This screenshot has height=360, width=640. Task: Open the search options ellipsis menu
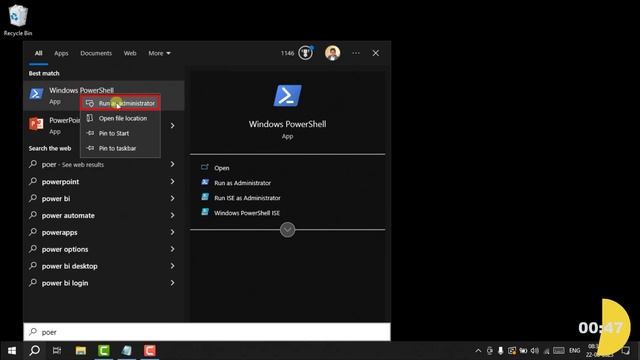tap(356, 53)
